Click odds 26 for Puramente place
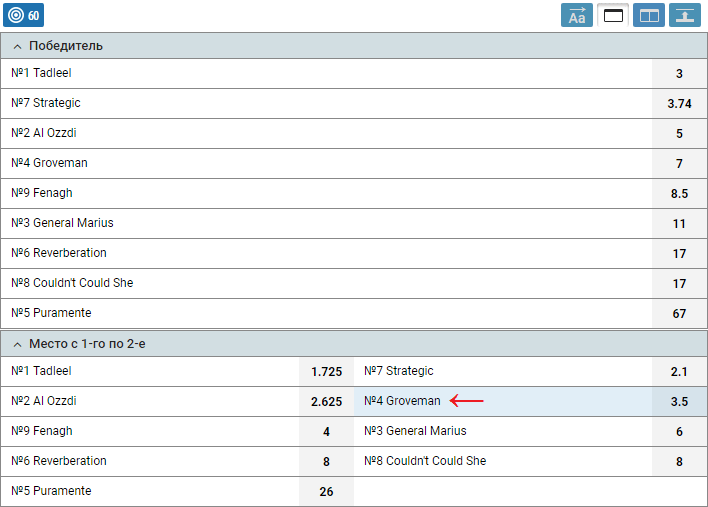The height and width of the screenshot is (507, 708). 326,491
